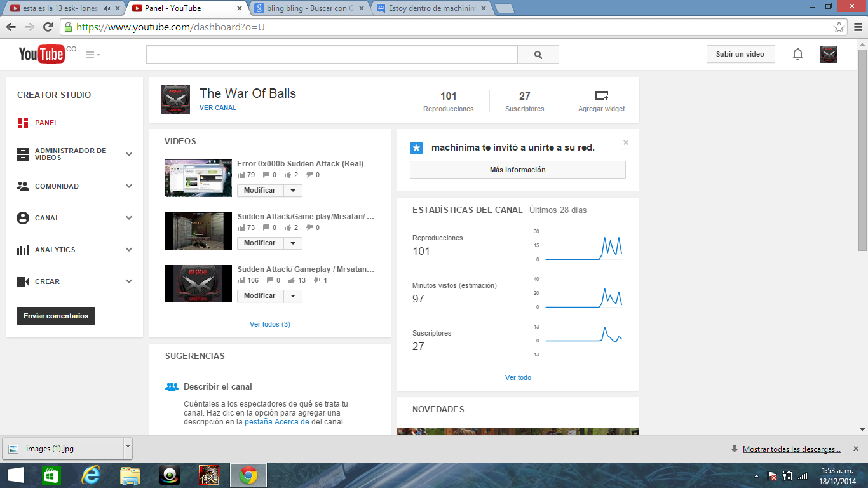Click the Describir el canal people icon
Screen dimensions: 868x488
[172, 386]
